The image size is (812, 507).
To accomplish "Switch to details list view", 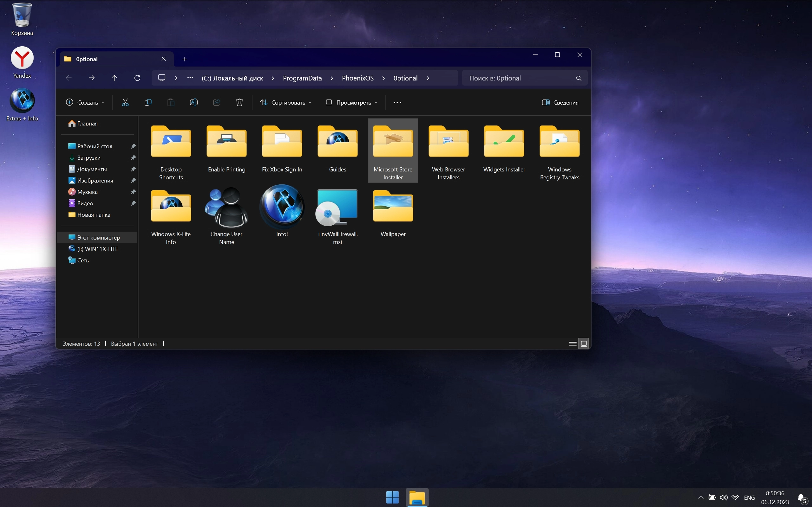I will click(573, 343).
